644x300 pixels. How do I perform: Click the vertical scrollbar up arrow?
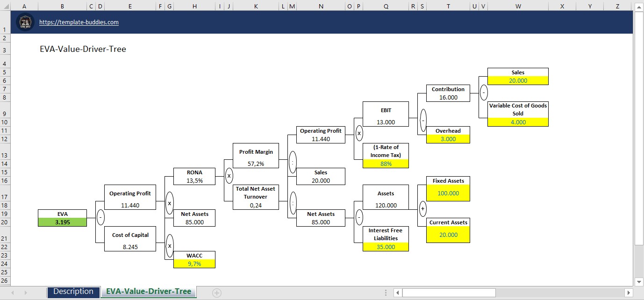click(x=639, y=7)
